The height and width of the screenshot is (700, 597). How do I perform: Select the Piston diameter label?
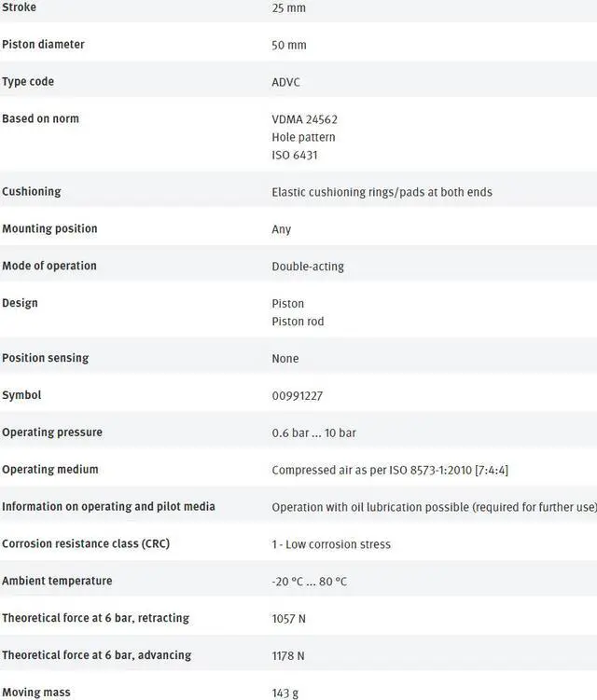pyautogui.click(x=43, y=45)
